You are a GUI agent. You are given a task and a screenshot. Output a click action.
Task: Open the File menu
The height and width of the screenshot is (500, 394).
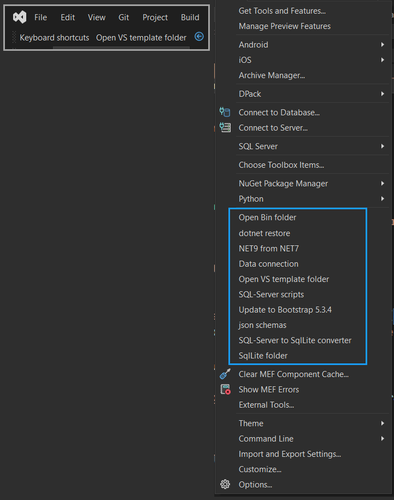pyautogui.click(x=40, y=17)
